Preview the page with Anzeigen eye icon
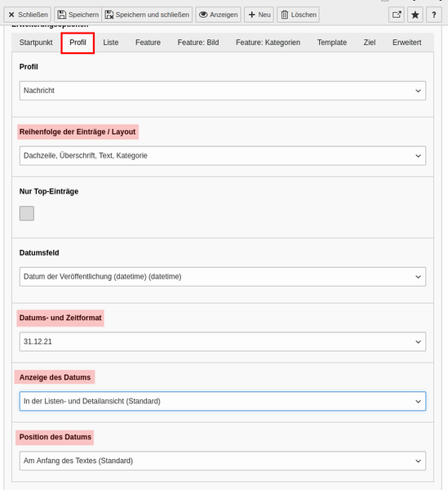Image resolution: width=448 pixels, height=490 pixels. pos(218,15)
